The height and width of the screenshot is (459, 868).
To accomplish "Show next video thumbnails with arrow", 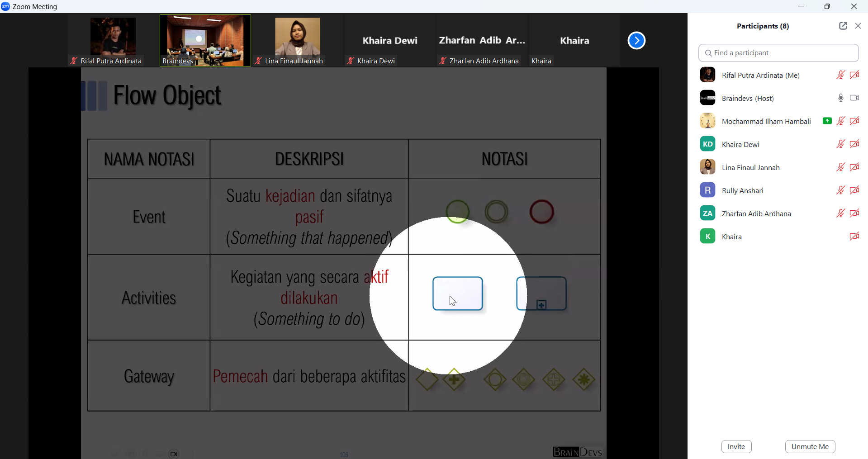I will tap(636, 41).
